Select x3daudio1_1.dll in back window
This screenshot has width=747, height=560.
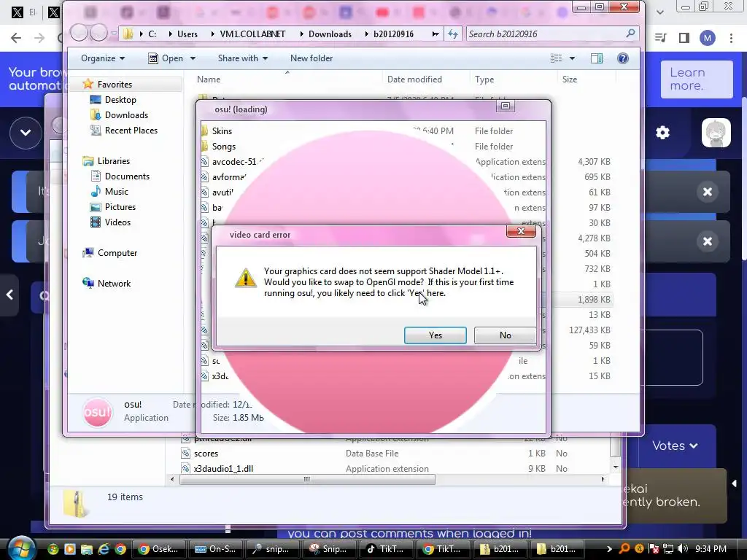(x=223, y=469)
